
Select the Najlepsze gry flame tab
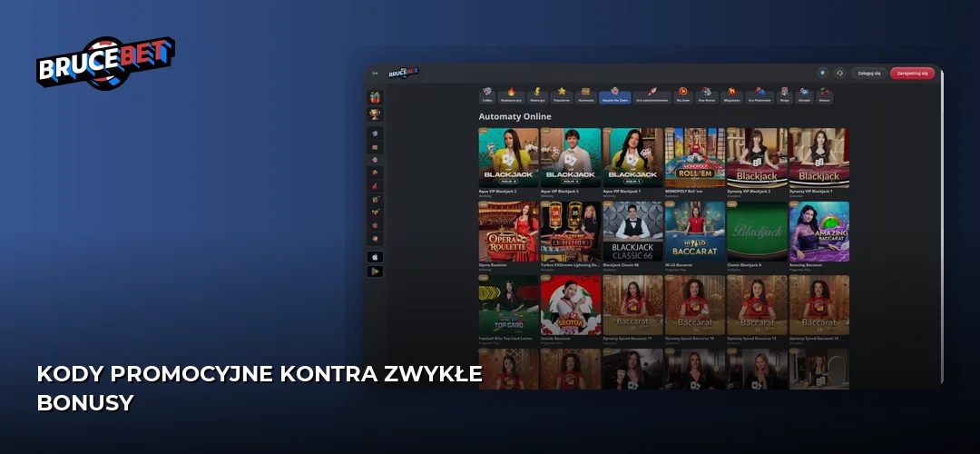tap(511, 95)
